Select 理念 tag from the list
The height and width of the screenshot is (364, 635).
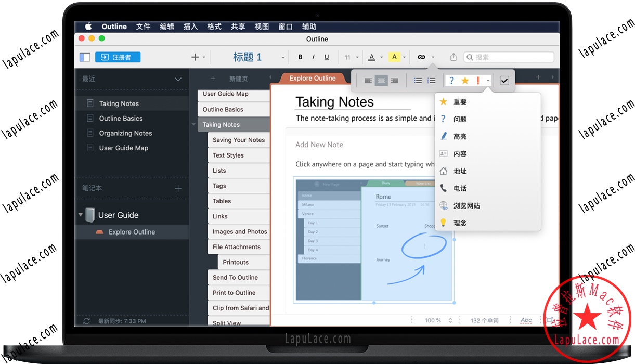coord(488,223)
